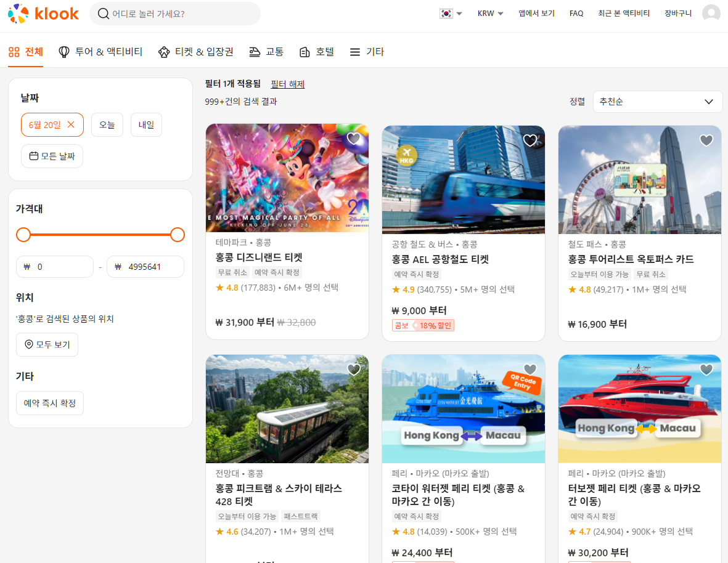
Task: Click the minimum price slider handle
Action: [23, 235]
